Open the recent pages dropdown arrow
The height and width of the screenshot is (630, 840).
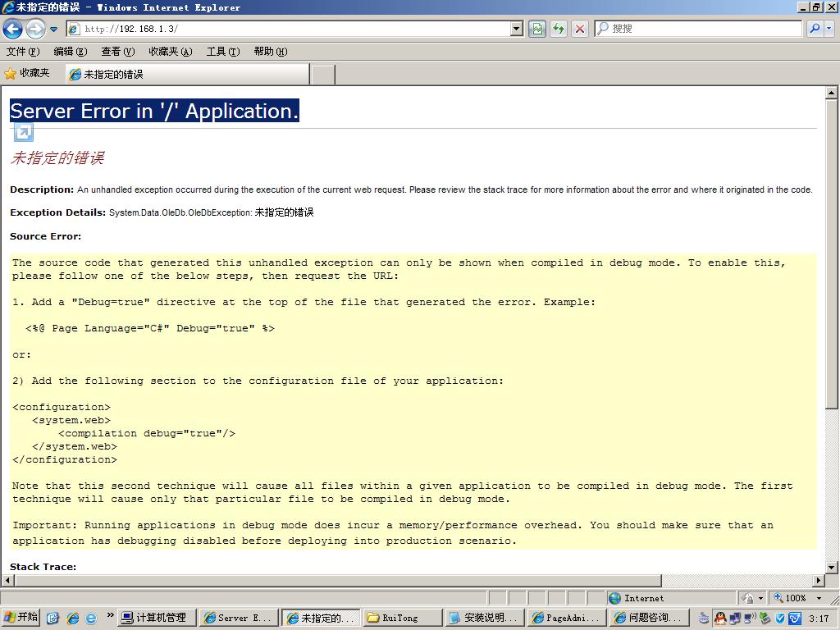click(54, 29)
